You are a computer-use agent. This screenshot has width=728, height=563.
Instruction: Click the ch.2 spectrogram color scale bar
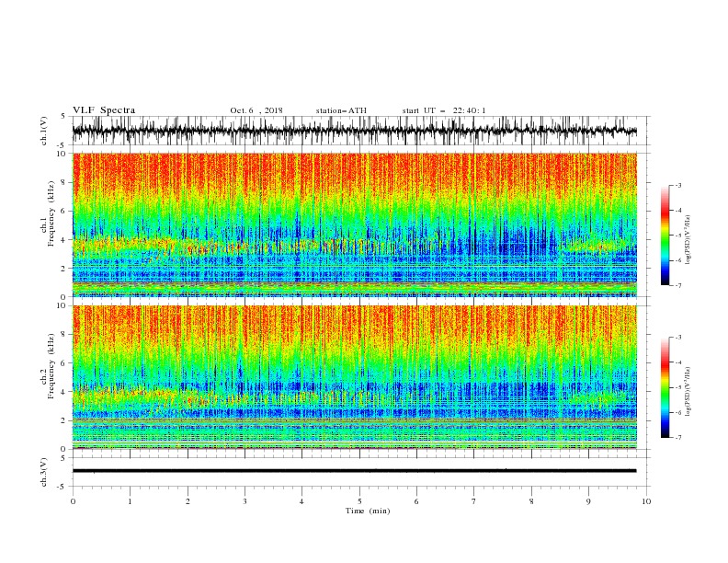(665, 387)
